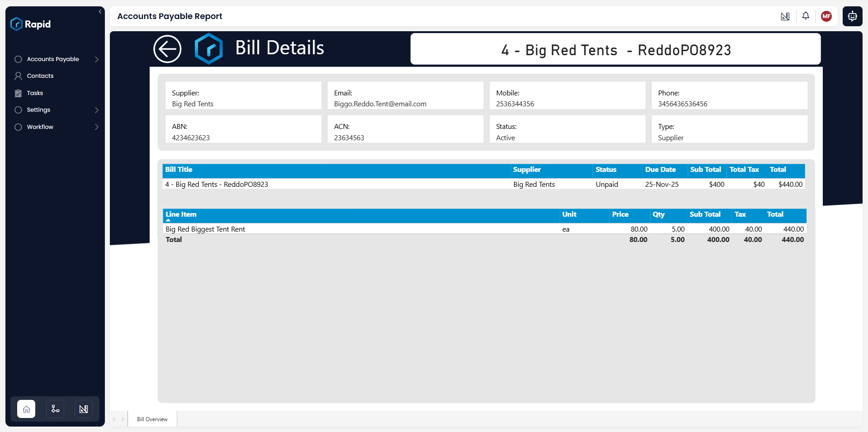Click the Type card showing Supplier

[729, 129]
